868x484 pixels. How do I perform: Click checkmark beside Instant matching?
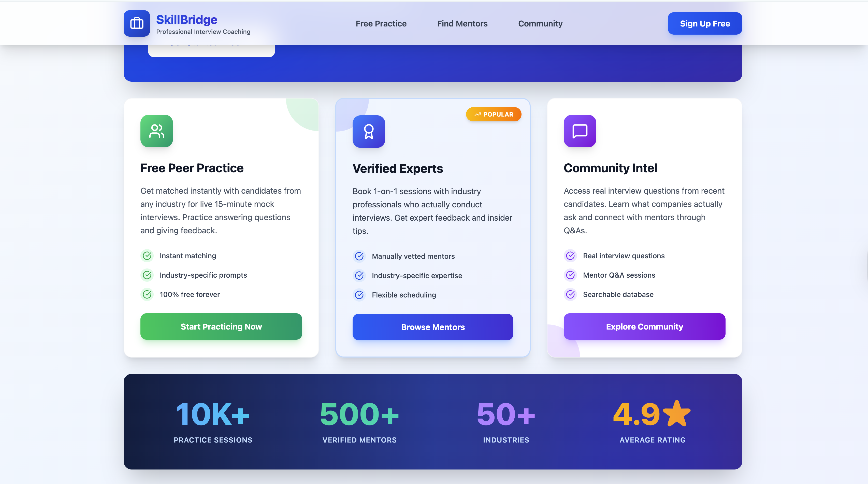[x=147, y=256]
